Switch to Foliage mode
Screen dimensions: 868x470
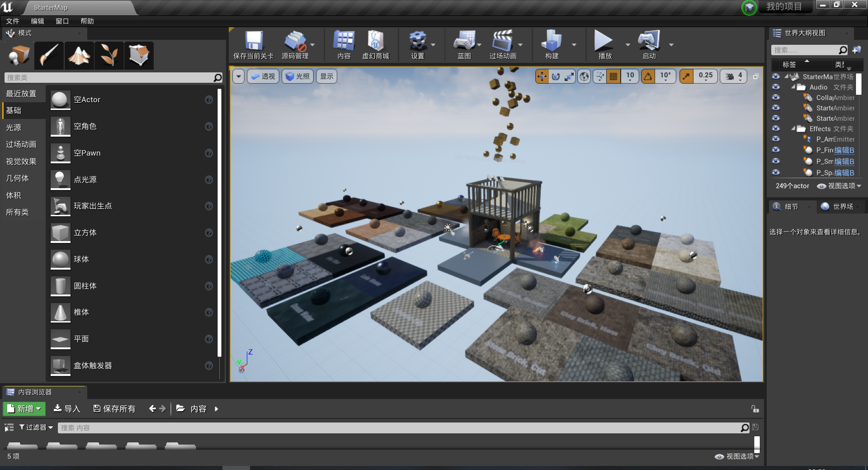click(109, 55)
